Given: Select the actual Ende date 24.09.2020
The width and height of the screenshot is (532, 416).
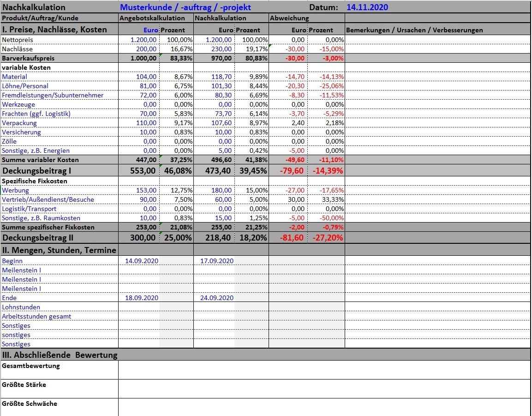Looking at the screenshot, I should (x=217, y=298).
